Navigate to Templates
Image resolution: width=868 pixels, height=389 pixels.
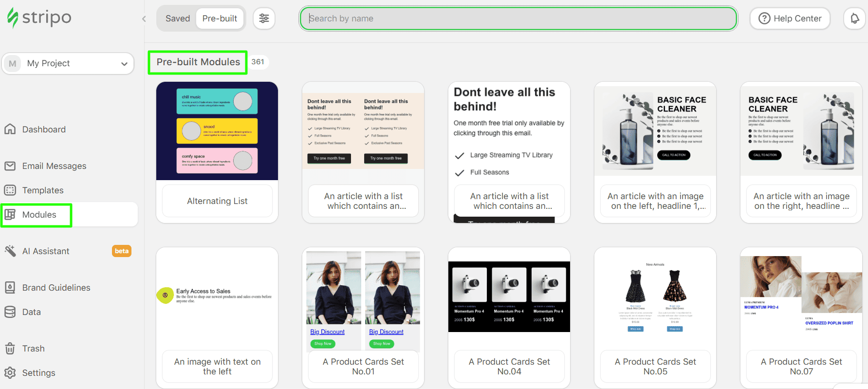coord(43,190)
